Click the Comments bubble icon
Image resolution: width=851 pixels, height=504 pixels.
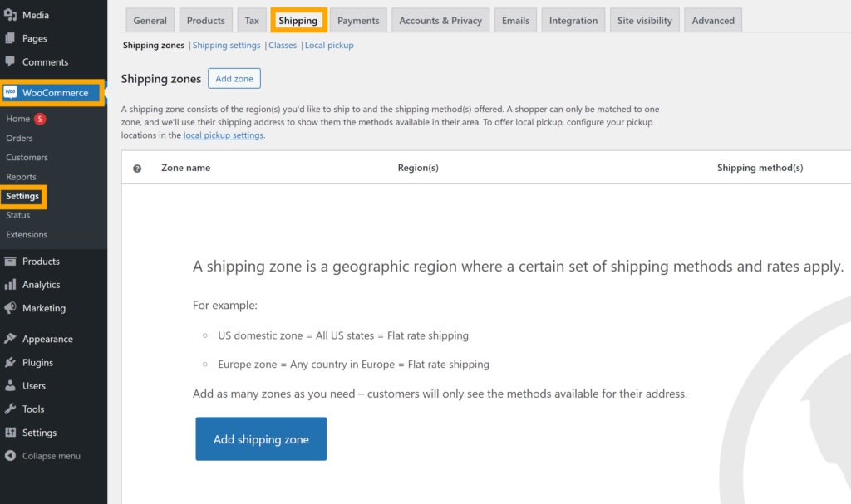point(10,61)
